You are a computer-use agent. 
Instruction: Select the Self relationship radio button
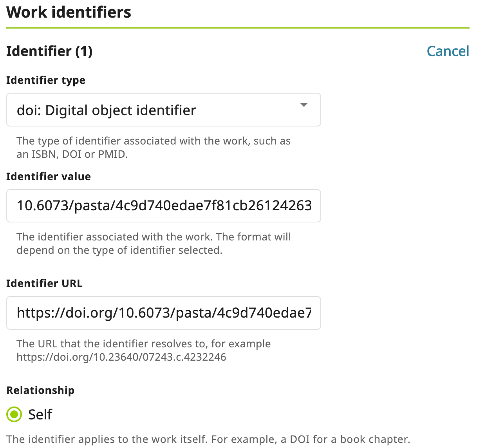click(14, 414)
